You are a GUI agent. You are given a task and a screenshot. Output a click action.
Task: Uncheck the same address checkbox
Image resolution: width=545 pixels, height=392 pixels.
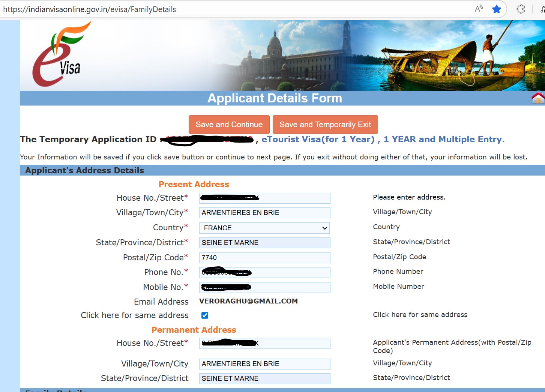click(x=205, y=315)
